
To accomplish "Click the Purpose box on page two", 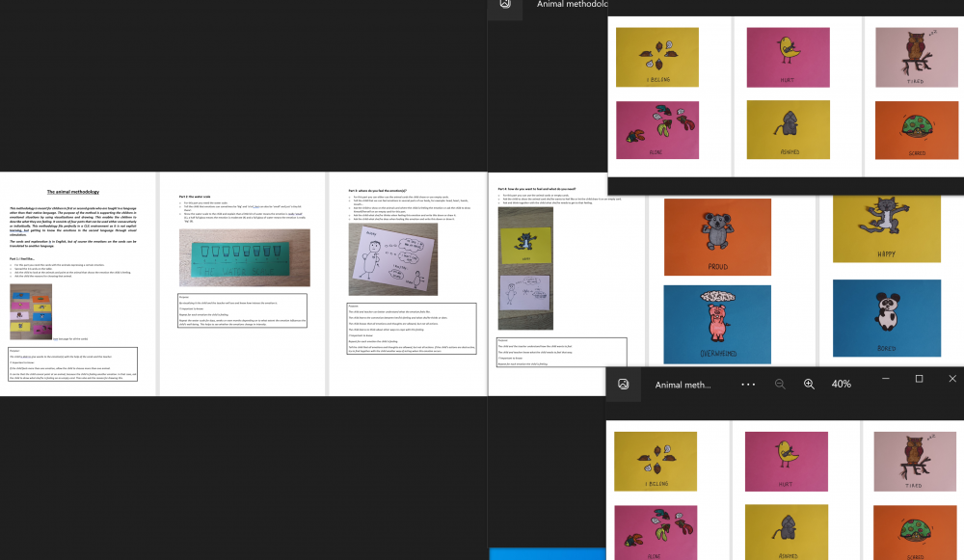I will tap(242, 310).
